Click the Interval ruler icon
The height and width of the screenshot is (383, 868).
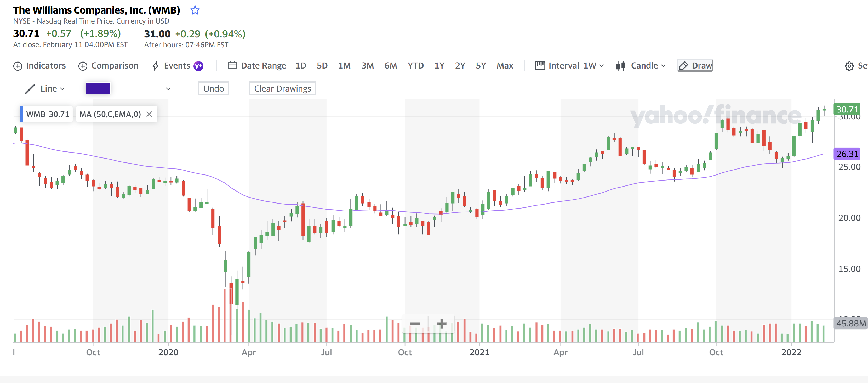coord(540,66)
